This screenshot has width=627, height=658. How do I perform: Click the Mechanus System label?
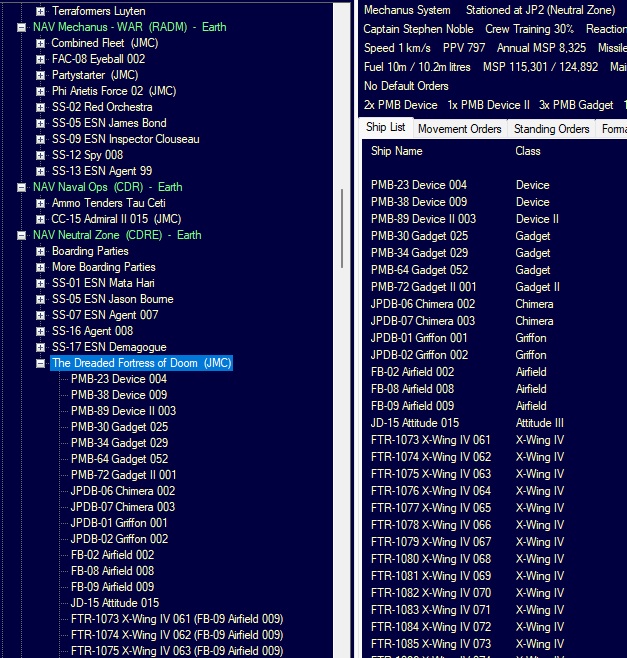407,10
